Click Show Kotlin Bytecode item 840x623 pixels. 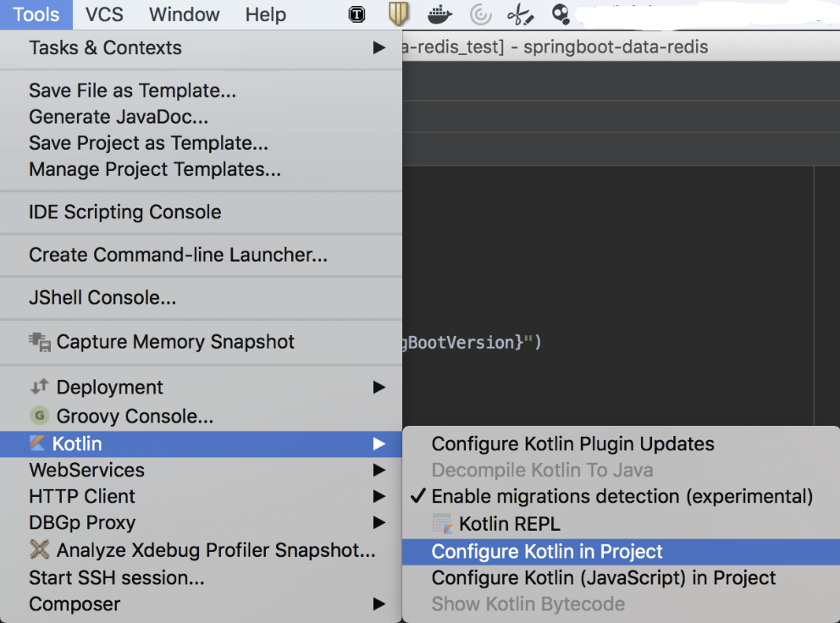click(621, 604)
